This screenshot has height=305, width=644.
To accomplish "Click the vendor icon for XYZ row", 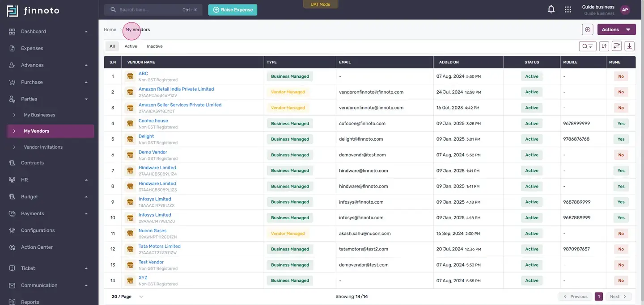I will coord(130,280).
